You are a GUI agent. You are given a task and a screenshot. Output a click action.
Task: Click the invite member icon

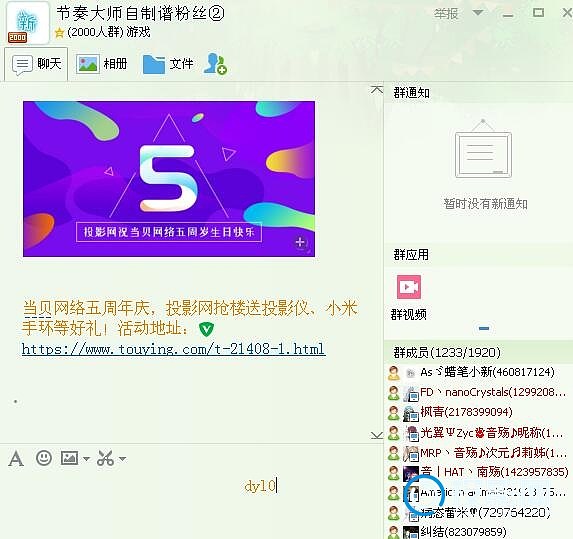(x=215, y=64)
